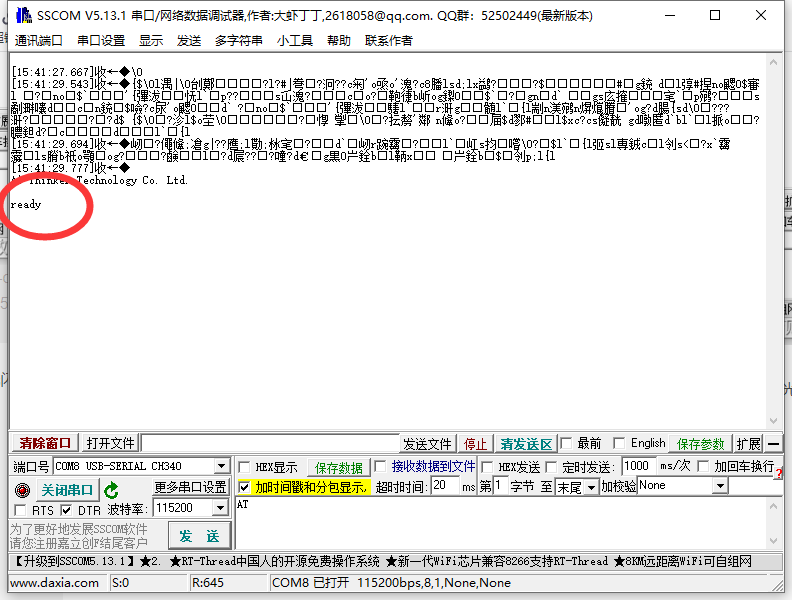The width and height of the screenshot is (792, 600).
Task: Expand the 末尾 byte position dropdown
Action: pyautogui.click(x=591, y=487)
